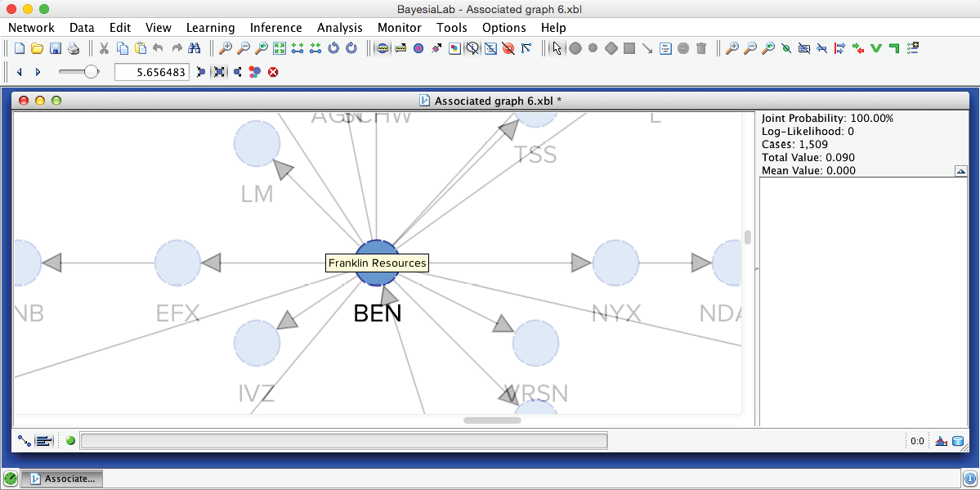Open Find with the binoculars icon

195,49
